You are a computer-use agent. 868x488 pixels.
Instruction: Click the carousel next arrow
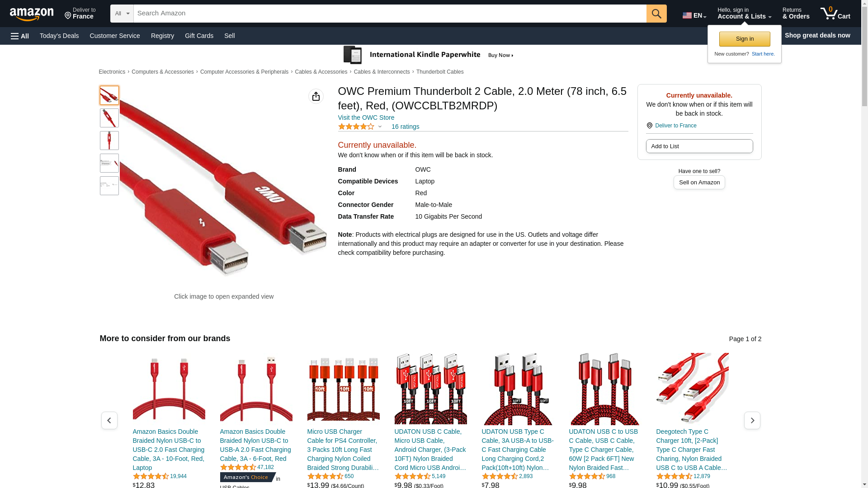point(752,420)
